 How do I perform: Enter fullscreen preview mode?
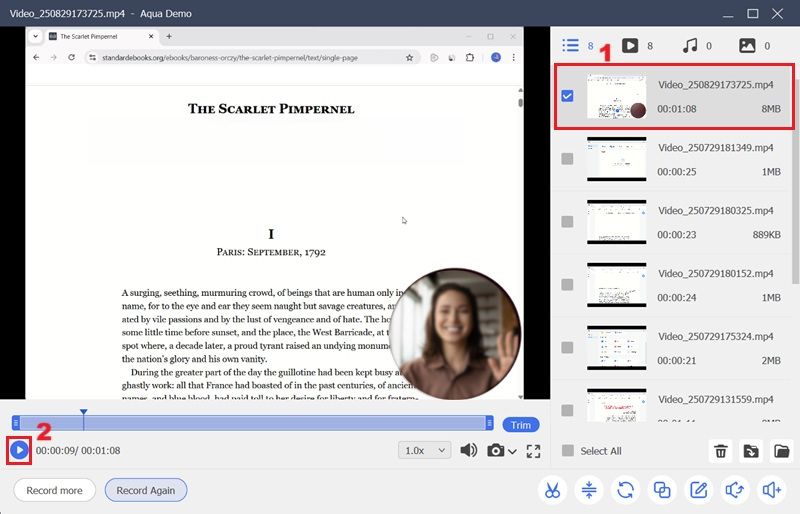pyautogui.click(x=533, y=451)
